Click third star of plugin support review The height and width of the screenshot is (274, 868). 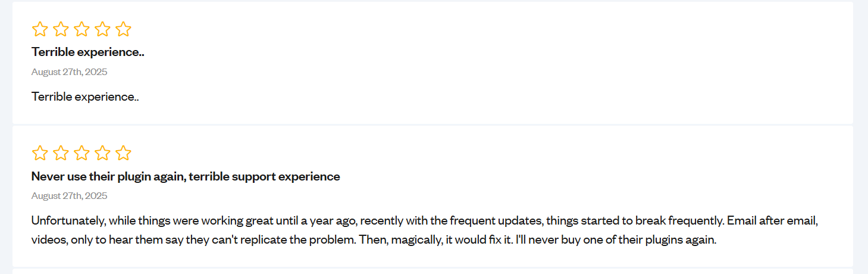(82, 154)
